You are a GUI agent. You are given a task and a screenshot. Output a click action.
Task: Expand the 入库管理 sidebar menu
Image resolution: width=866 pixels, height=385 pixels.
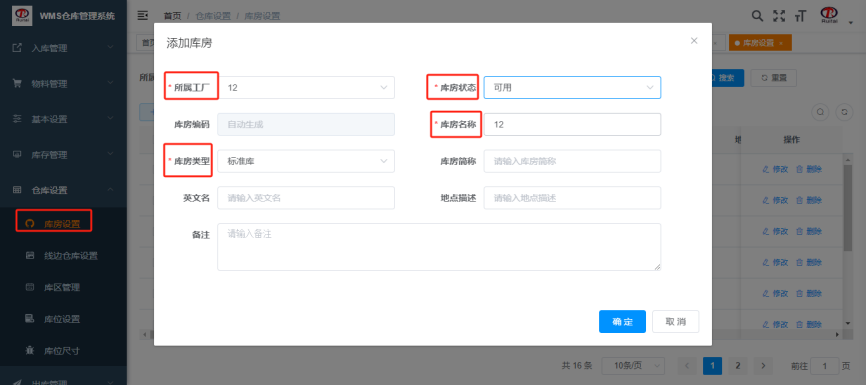click(x=64, y=48)
